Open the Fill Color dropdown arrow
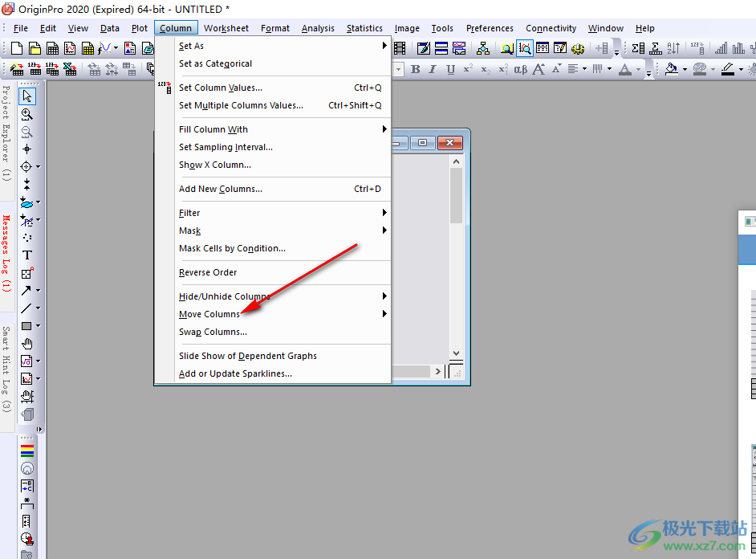 (685, 69)
